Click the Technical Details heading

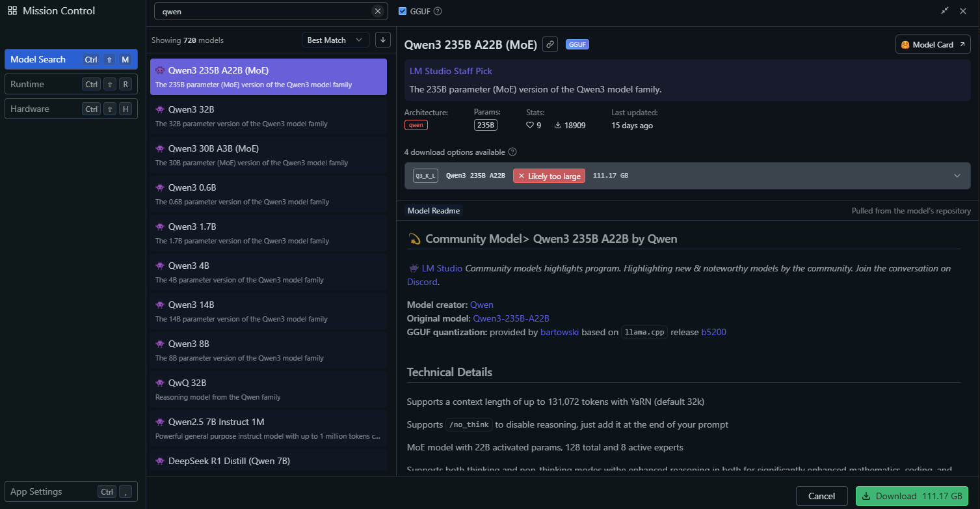tap(449, 372)
